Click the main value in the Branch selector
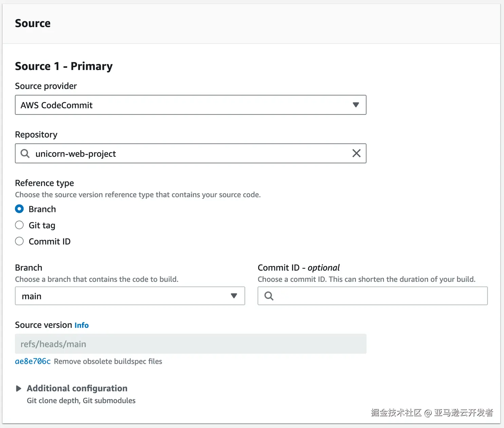The width and height of the screenshot is (504, 428). [x=32, y=296]
